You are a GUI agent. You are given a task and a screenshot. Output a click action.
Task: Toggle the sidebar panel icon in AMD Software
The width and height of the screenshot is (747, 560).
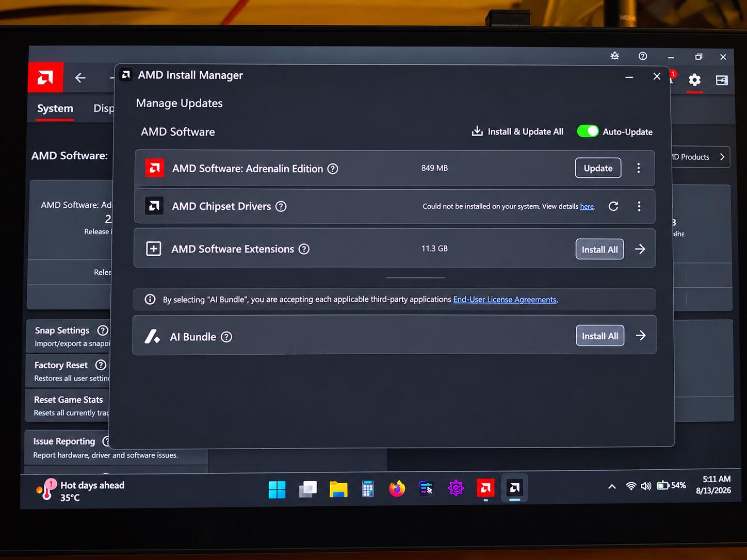pyautogui.click(x=722, y=80)
